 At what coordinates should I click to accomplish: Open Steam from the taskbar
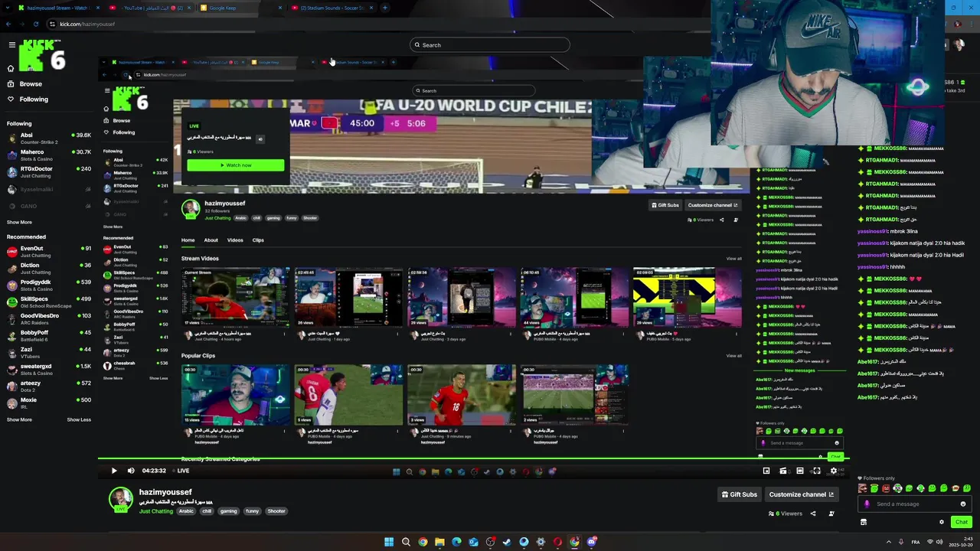(507, 542)
